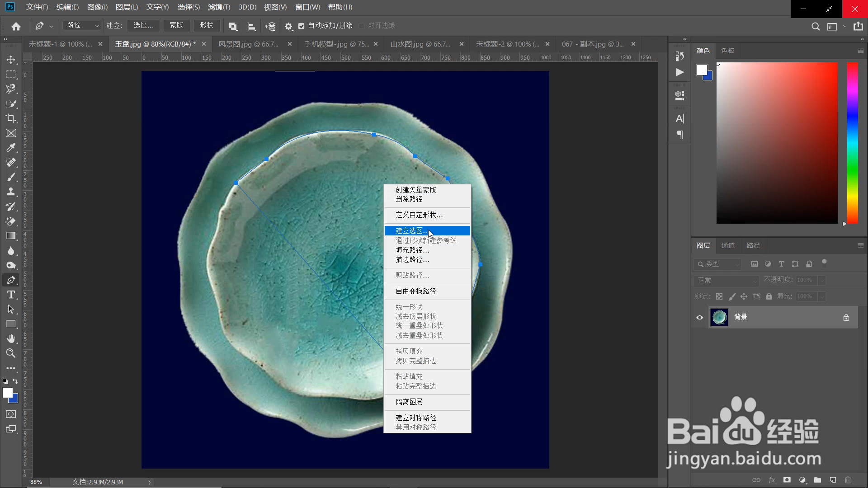Toggle 自动添加/删除 checkbox
This screenshot has width=868, height=488.
(302, 26)
